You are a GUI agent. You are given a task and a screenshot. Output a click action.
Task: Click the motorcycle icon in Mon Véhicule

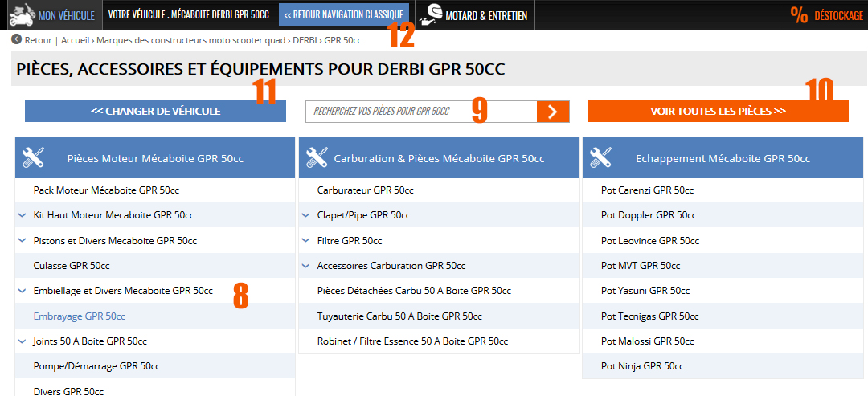pos(19,14)
